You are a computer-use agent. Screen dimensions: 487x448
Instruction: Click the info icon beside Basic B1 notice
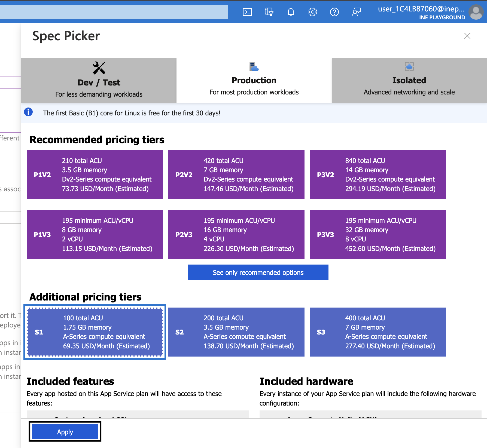(28, 112)
